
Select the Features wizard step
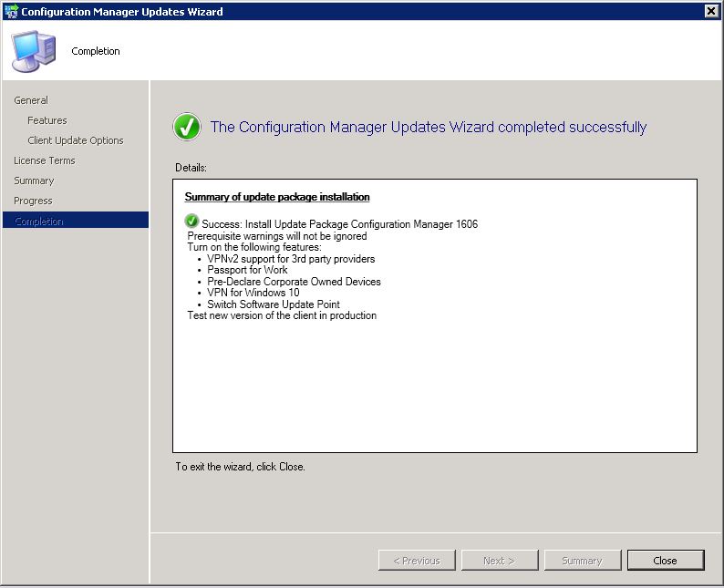[47, 120]
